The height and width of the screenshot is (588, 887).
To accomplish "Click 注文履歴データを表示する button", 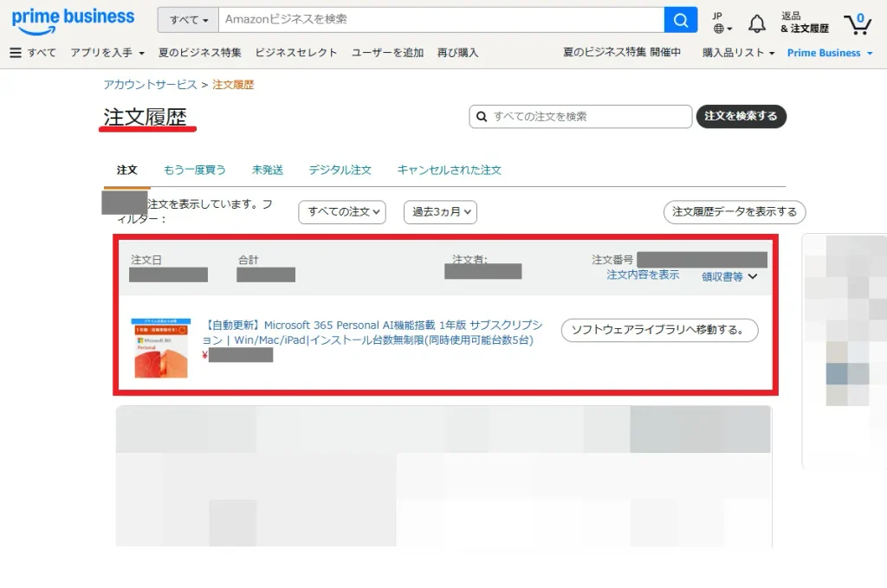I will pos(735,212).
